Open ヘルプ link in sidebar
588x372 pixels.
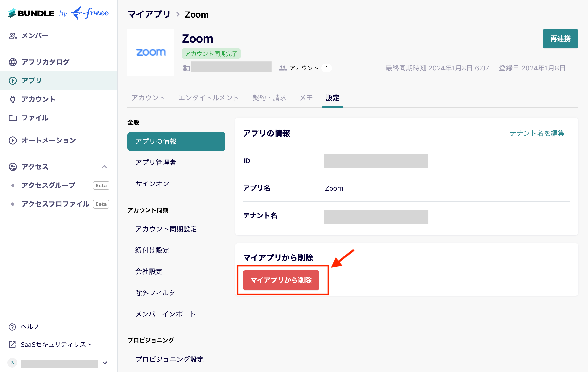[30, 327]
